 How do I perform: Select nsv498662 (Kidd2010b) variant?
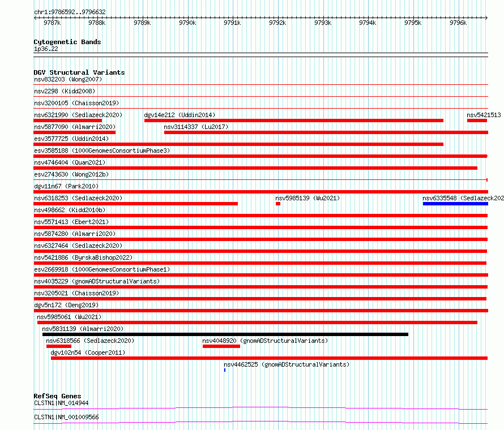[x=70, y=210]
